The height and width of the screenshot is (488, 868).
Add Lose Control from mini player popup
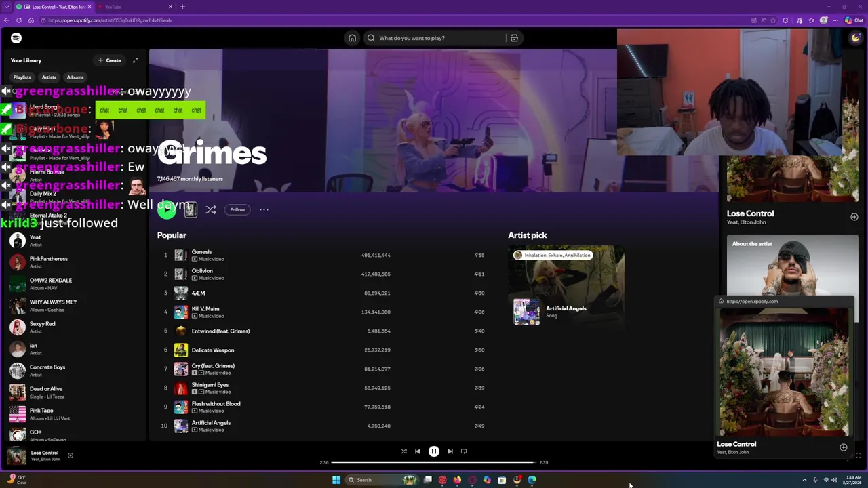pyautogui.click(x=843, y=447)
